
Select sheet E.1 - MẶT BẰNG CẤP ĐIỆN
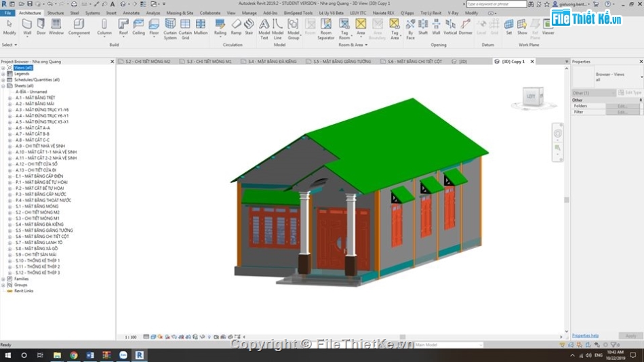coord(39,176)
